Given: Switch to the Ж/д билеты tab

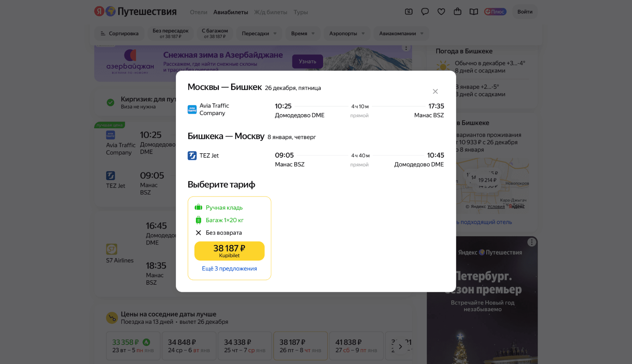Looking at the screenshot, I should (270, 12).
